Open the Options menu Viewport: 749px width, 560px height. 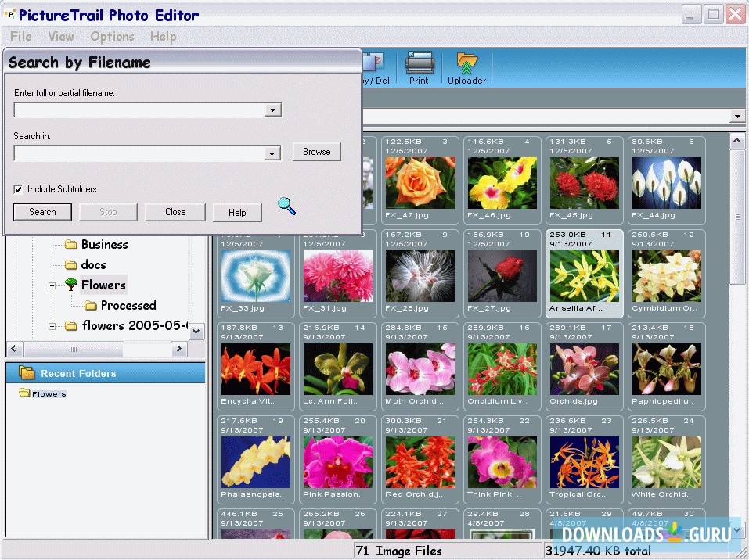pos(112,36)
